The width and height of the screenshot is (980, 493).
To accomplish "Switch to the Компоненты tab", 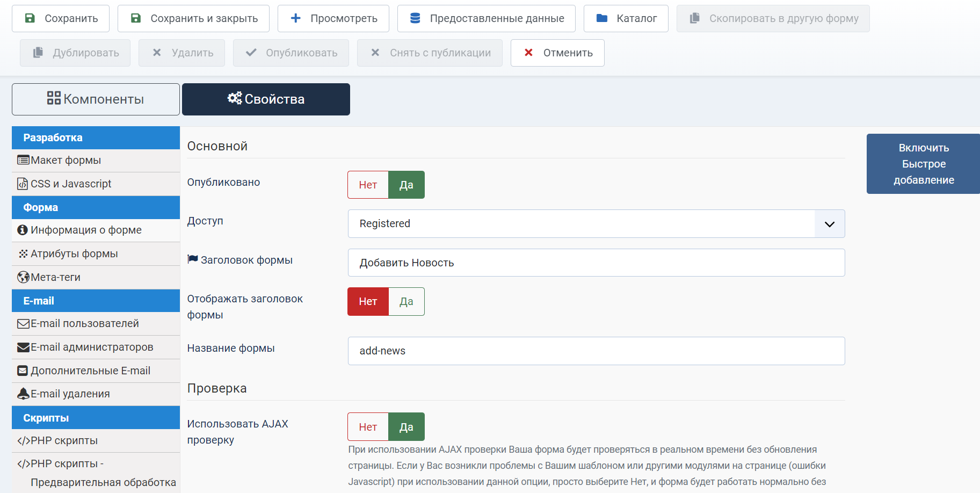I will click(96, 99).
